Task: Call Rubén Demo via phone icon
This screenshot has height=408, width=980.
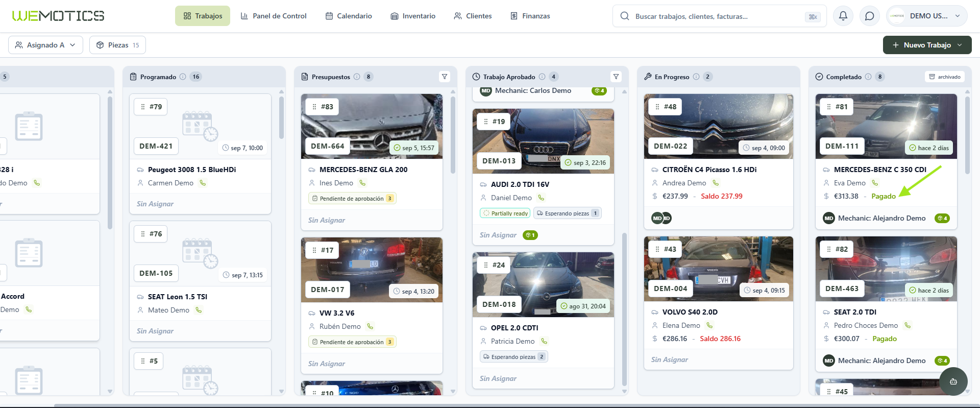Action: [370, 326]
